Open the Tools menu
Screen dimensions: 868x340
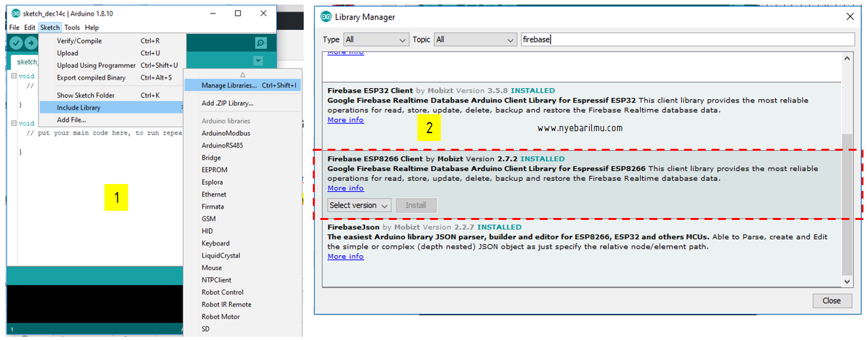coord(72,27)
